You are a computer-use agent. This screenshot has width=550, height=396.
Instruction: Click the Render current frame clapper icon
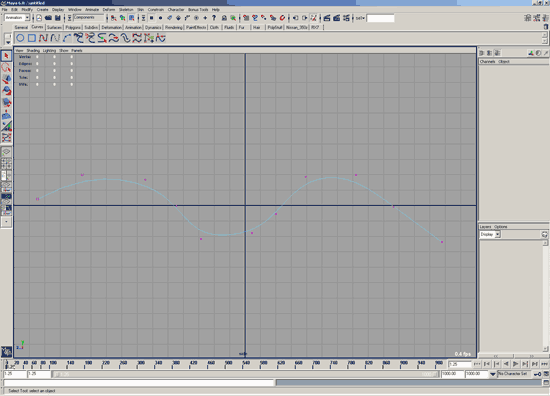pyautogui.click(x=327, y=18)
